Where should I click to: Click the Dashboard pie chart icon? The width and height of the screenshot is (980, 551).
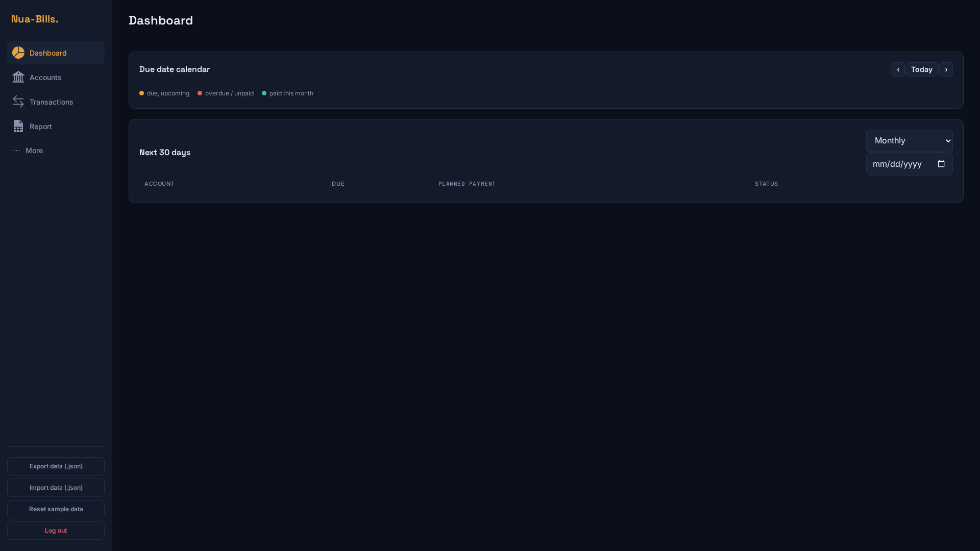click(18, 53)
